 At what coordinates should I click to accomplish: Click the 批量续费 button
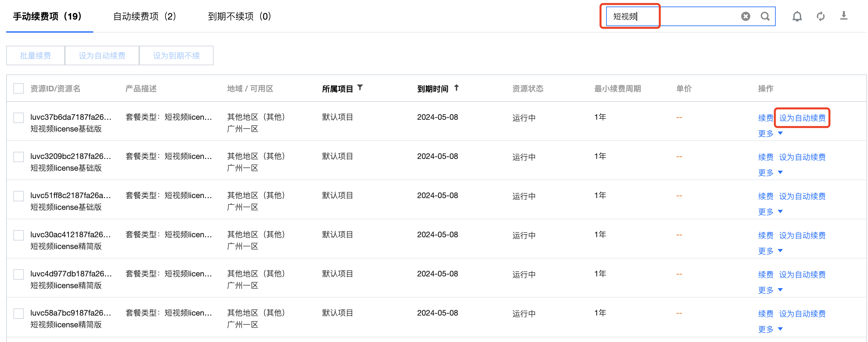click(36, 55)
